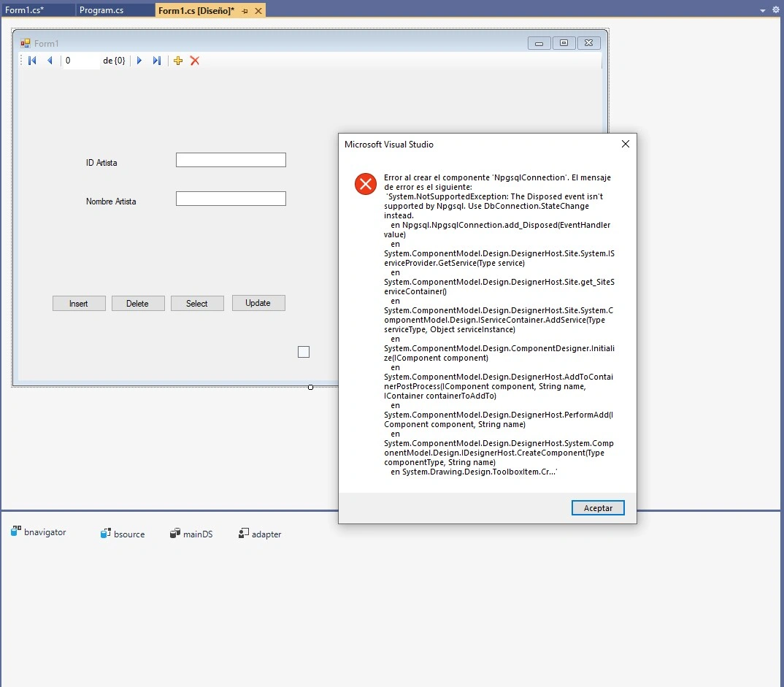Switch to the Form1.cs* code tab
Image resolution: width=784 pixels, height=687 pixels.
point(25,10)
